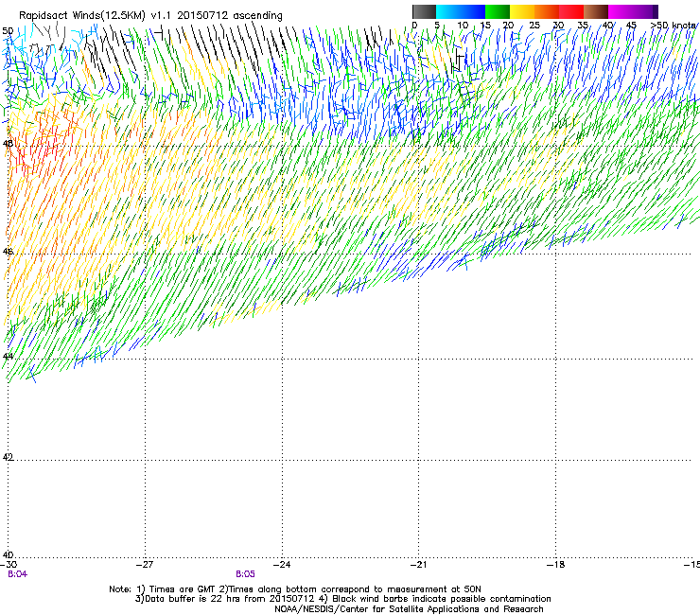
Task: Click the 50 latitude axis label
Action: click(x=8, y=31)
